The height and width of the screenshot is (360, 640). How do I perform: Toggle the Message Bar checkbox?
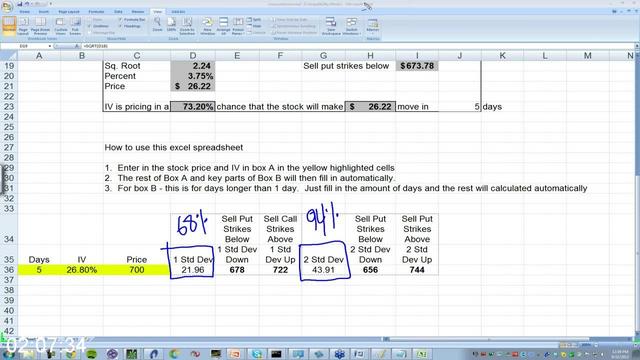(x=102, y=33)
